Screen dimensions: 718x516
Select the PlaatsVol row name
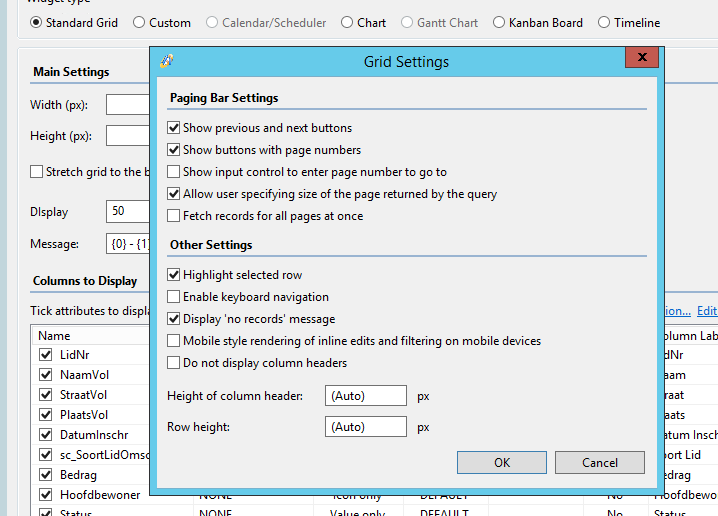click(x=84, y=415)
